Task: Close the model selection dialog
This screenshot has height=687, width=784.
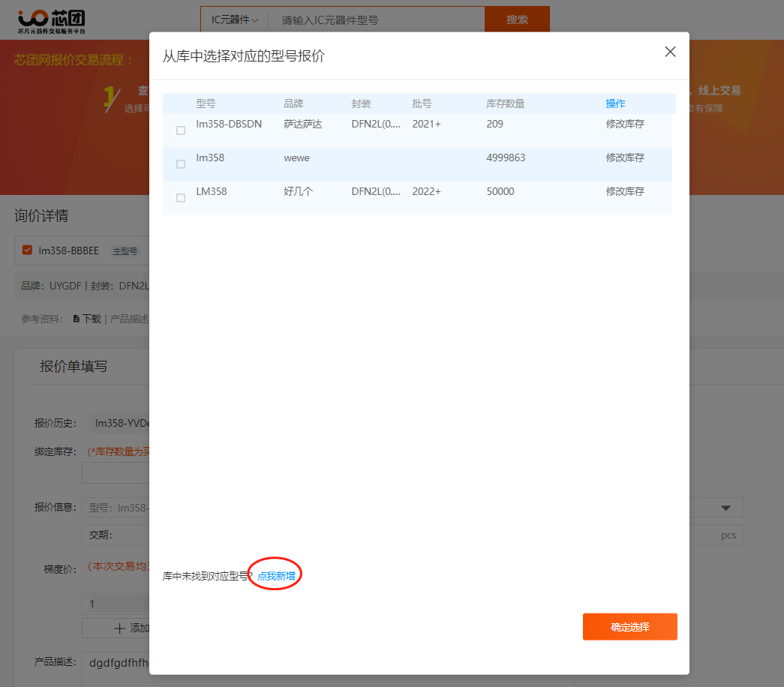Action: 670,52
